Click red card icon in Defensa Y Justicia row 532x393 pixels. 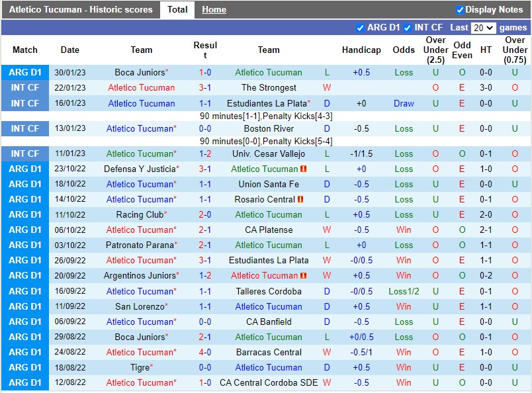point(303,169)
